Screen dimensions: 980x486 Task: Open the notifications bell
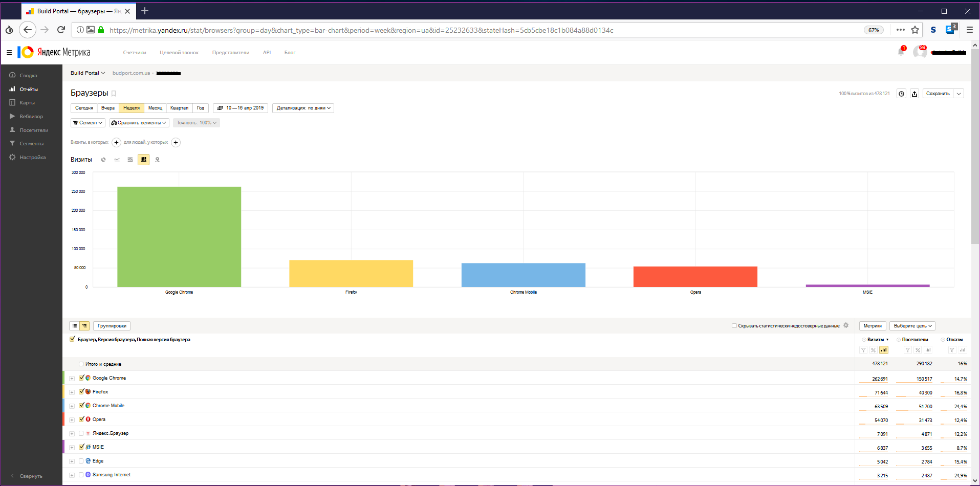pyautogui.click(x=901, y=51)
